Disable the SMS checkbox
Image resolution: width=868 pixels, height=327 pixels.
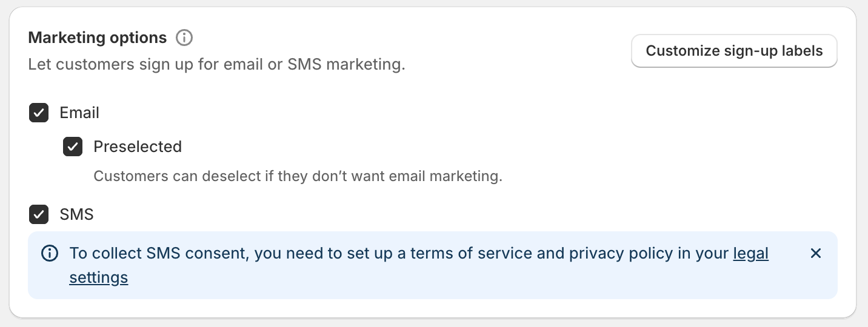[x=39, y=214]
